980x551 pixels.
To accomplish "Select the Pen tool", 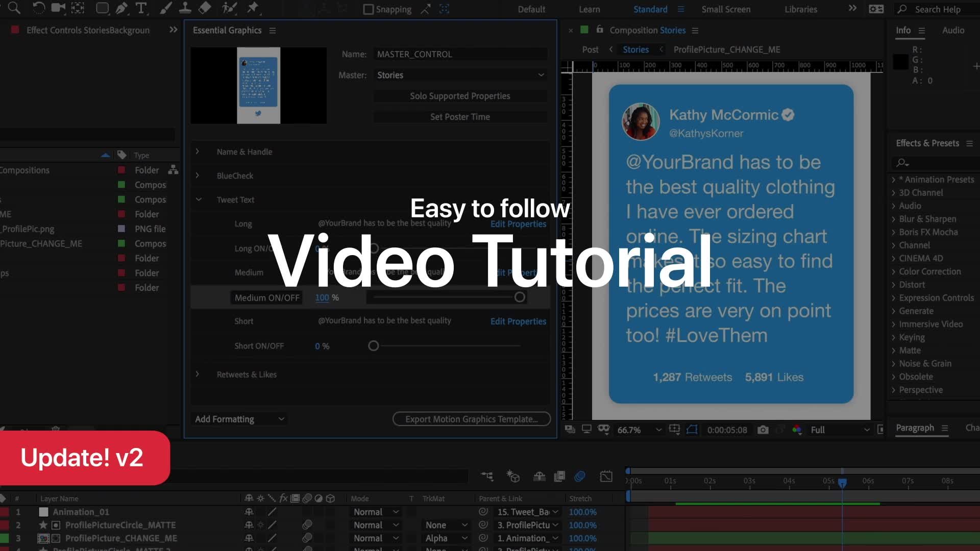I will pyautogui.click(x=121, y=8).
